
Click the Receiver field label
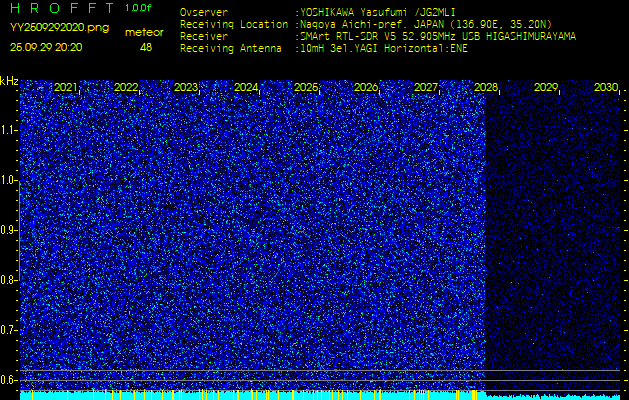click(x=204, y=36)
